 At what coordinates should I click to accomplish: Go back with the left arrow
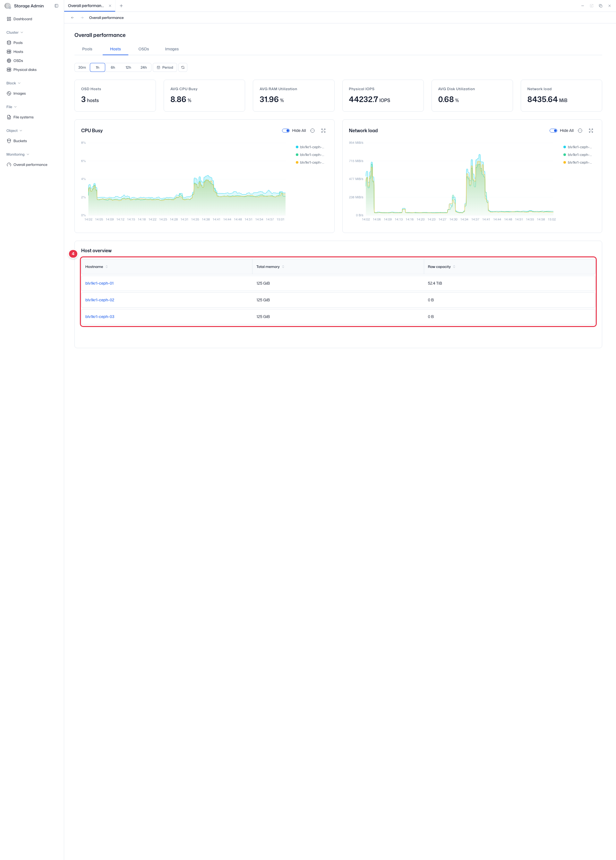tap(73, 18)
